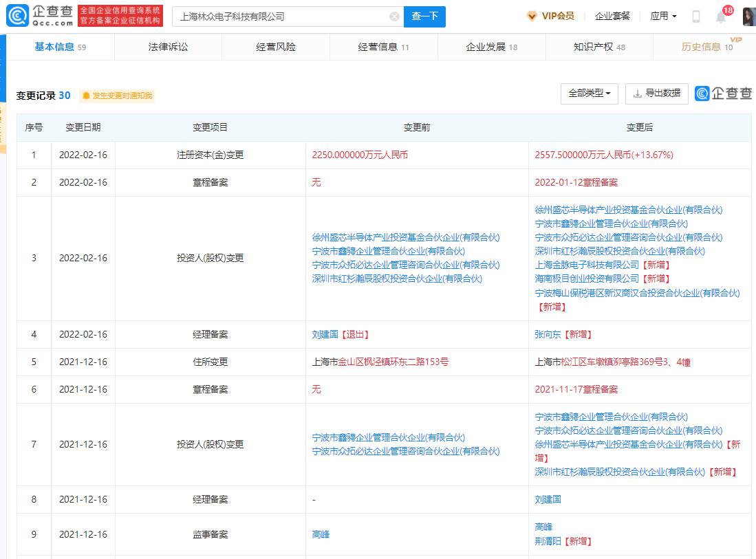Image resolution: width=756 pixels, height=559 pixels.
Task: Click 上海市松江区车墩镇泖亭路369号 address
Action: [x=612, y=362]
